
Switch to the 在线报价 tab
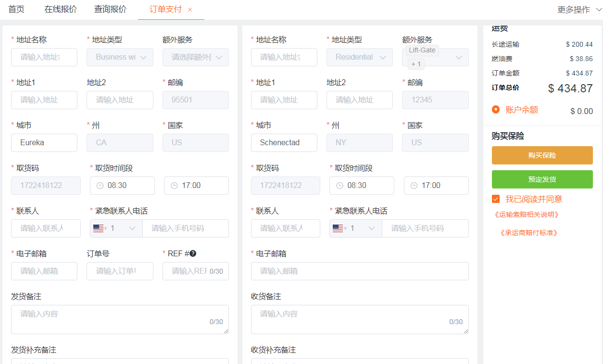point(61,9)
